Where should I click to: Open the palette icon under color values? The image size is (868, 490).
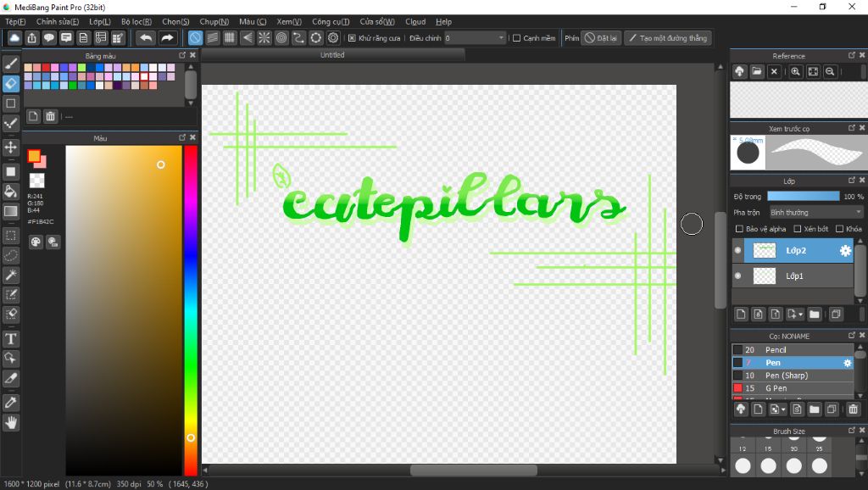(x=36, y=242)
